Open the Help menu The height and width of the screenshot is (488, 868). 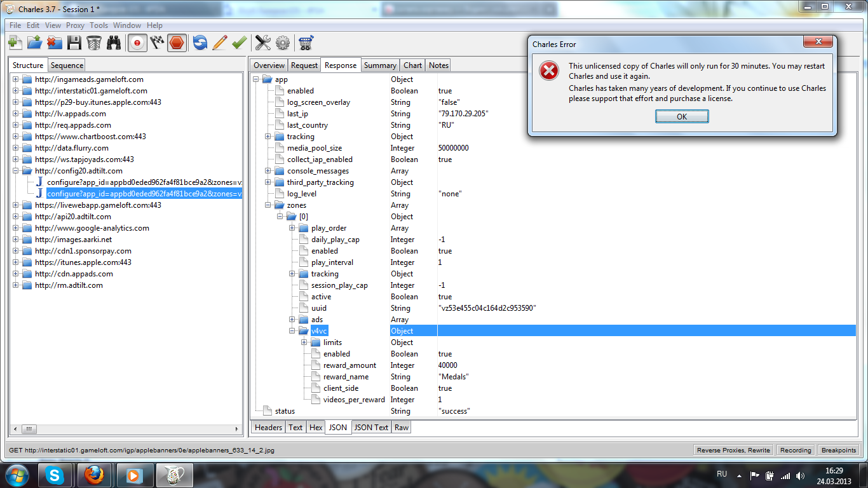(155, 25)
